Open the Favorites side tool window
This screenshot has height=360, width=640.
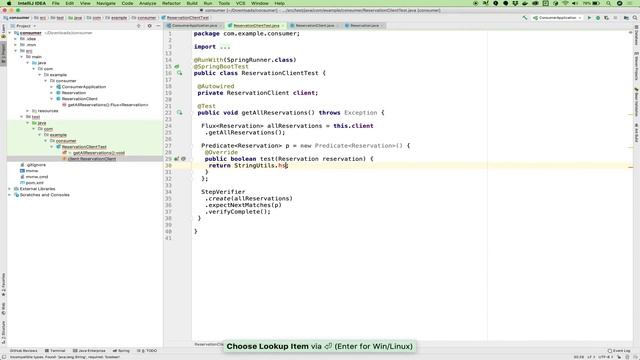[x=4, y=285]
